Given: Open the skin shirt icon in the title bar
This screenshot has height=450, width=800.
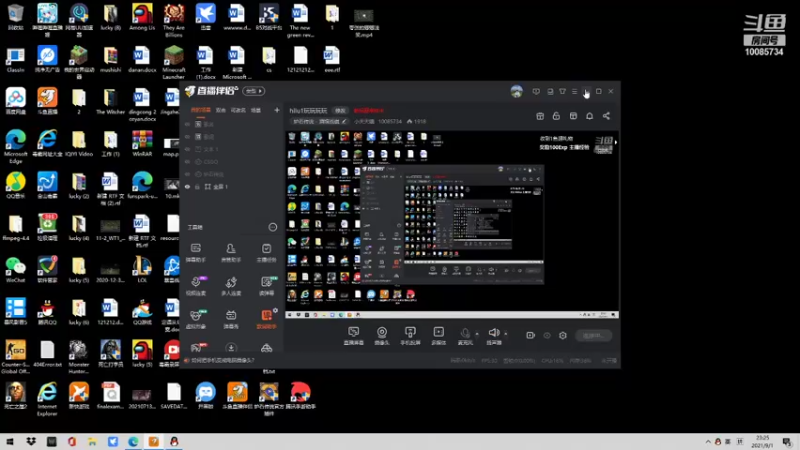Looking at the screenshot, I should pos(562,91).
